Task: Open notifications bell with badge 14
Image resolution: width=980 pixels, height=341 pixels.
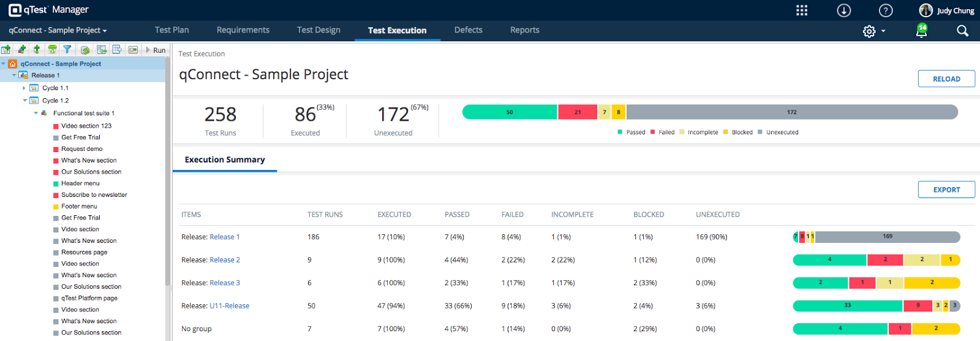Action: coord(921,31)
